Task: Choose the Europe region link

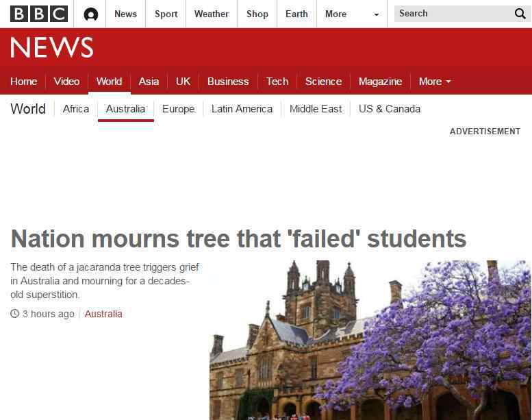Action: click(179, 109)
